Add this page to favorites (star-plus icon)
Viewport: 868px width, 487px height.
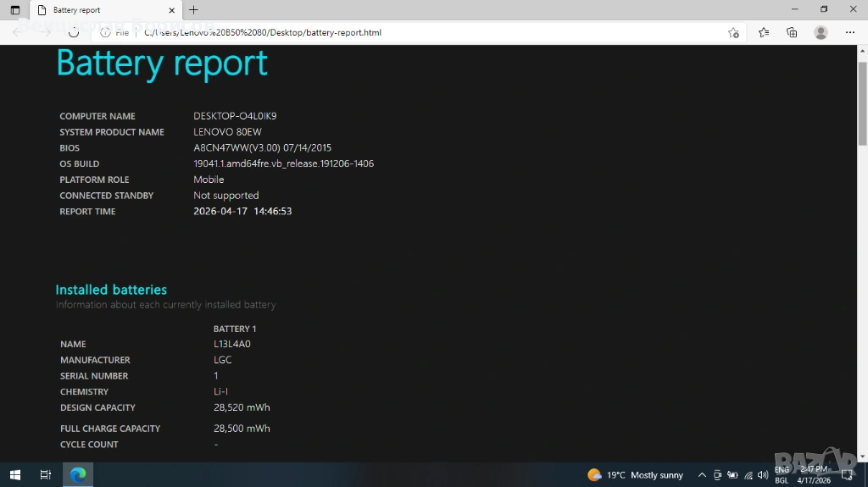click(x=733, y=32)
